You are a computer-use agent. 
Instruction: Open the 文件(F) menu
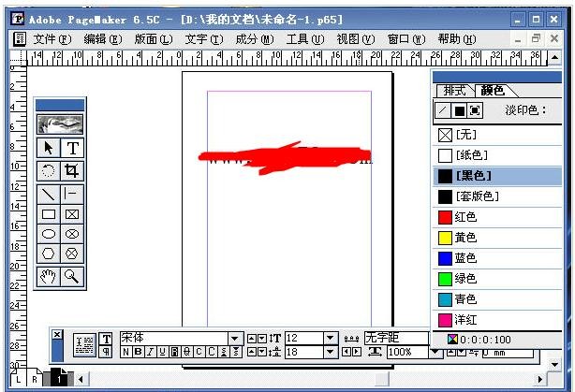[x=52, y=39]
